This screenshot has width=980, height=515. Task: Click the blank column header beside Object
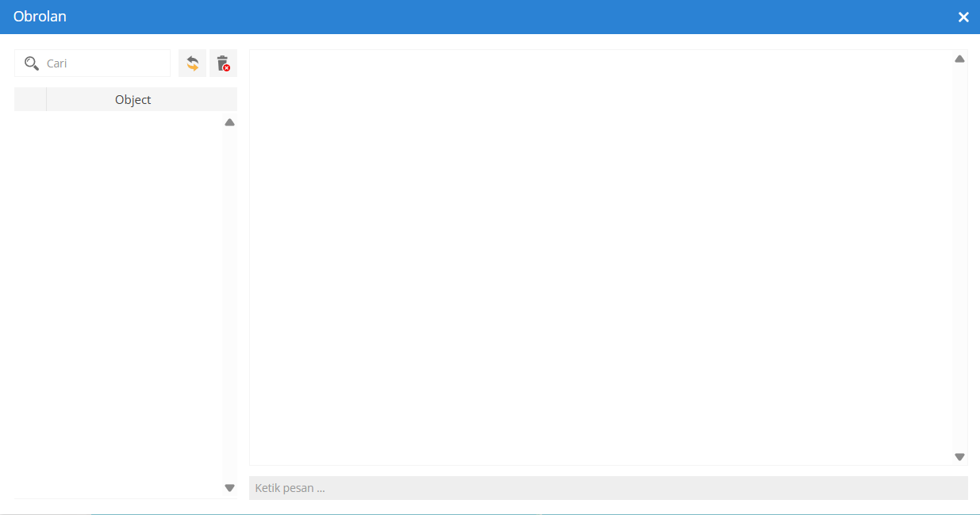click(x=30, y=99)
